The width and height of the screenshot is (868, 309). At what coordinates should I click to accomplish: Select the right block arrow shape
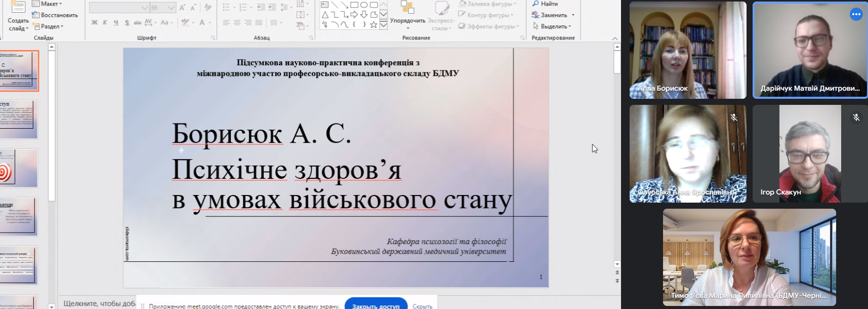[x=354, y=15]
